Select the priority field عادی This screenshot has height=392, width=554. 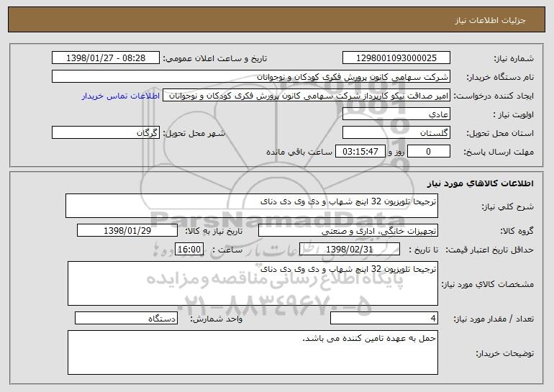click(396, 114)
